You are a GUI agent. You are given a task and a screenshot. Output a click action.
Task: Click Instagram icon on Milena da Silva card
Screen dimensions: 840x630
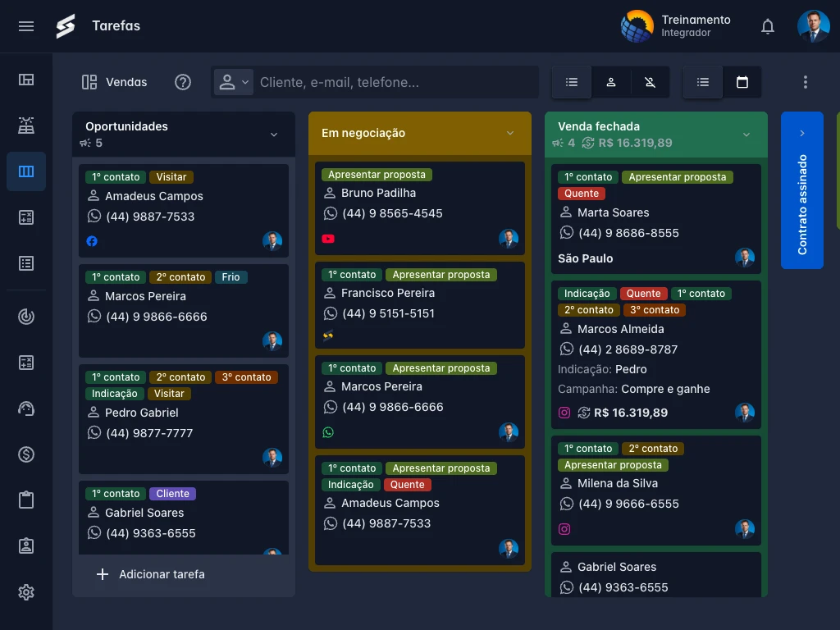564,529
